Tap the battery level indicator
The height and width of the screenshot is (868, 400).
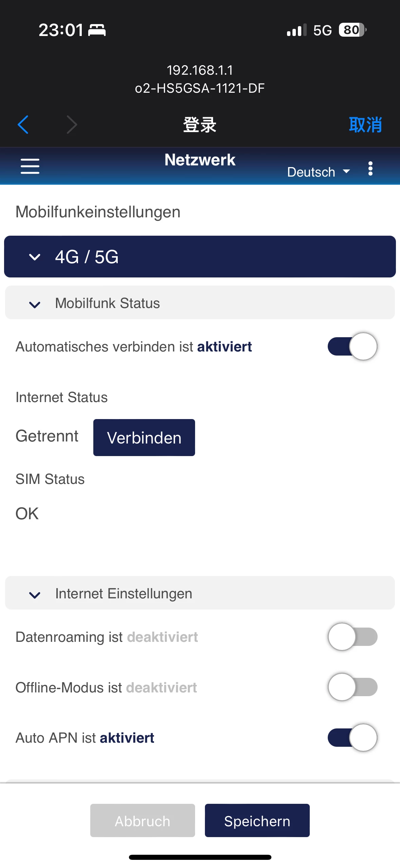[x=352, y=30]
